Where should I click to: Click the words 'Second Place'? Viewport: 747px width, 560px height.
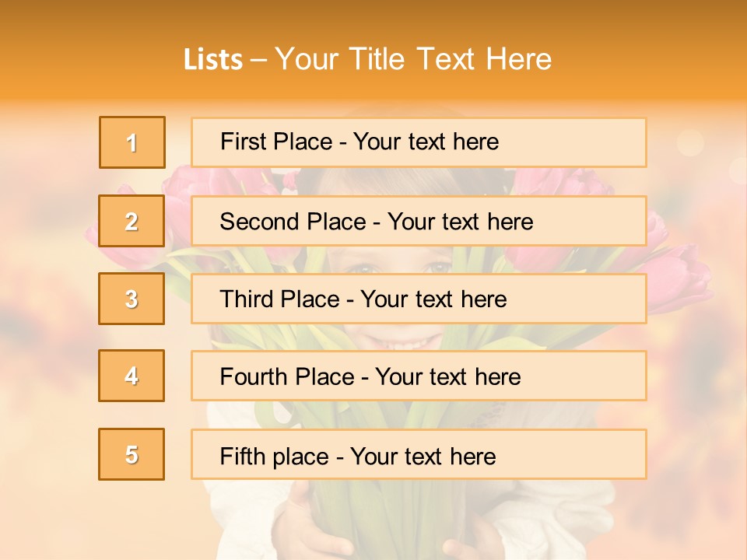tap(293, 222)
